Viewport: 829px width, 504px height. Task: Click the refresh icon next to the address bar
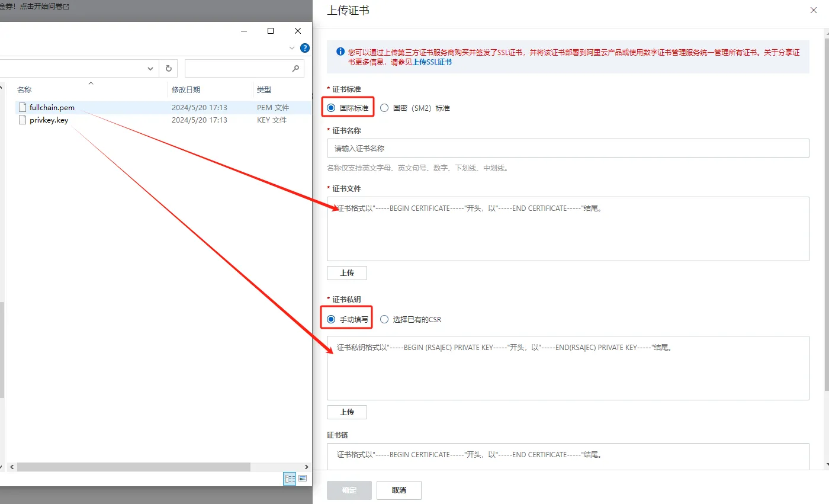click(169, 69)
